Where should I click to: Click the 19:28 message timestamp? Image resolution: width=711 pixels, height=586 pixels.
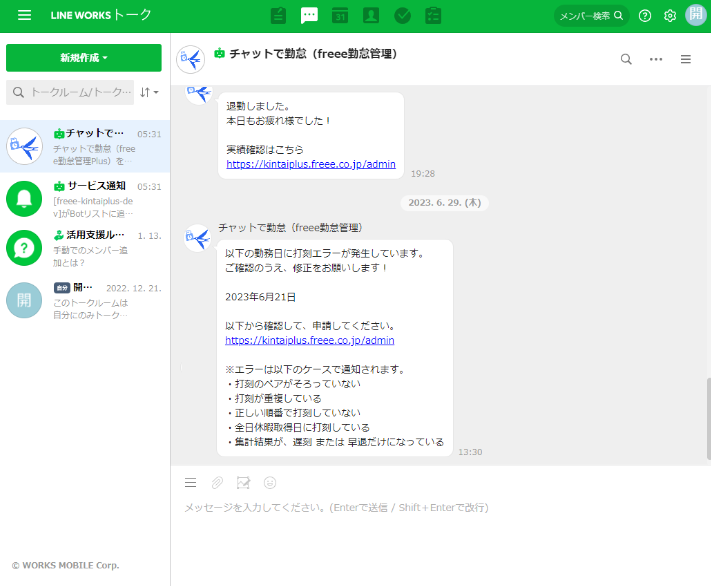point(423,174)
